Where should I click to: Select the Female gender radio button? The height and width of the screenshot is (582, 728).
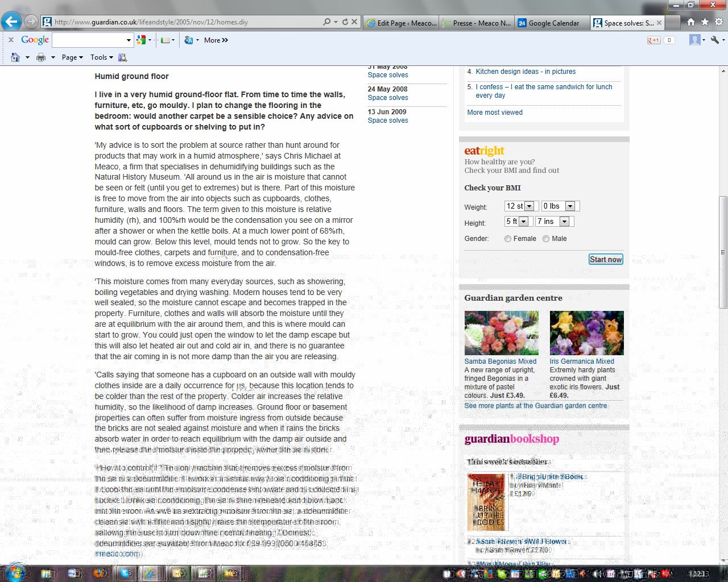click(x=508, y=239)
